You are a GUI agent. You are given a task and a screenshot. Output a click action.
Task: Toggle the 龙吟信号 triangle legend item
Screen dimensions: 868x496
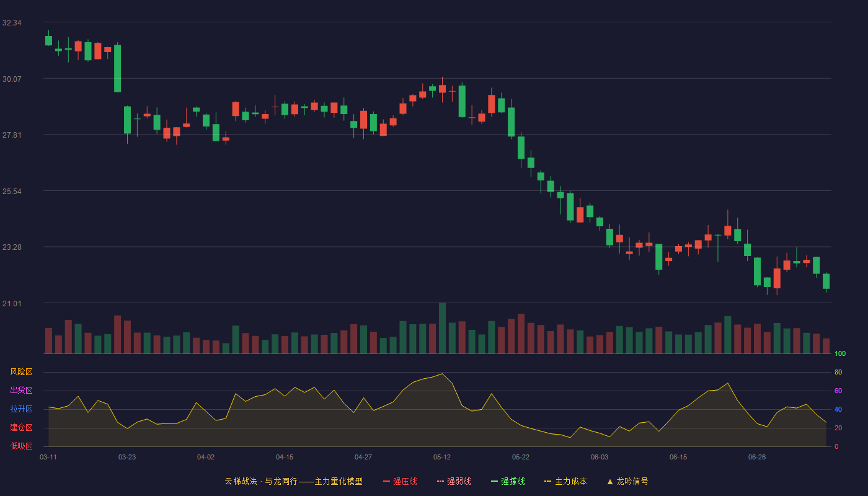coord(627,481)
